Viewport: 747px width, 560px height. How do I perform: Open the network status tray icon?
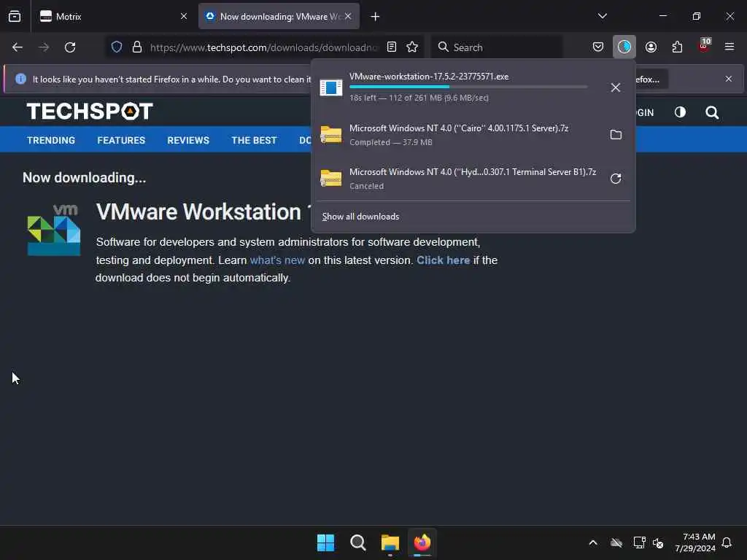pos(639,542)
